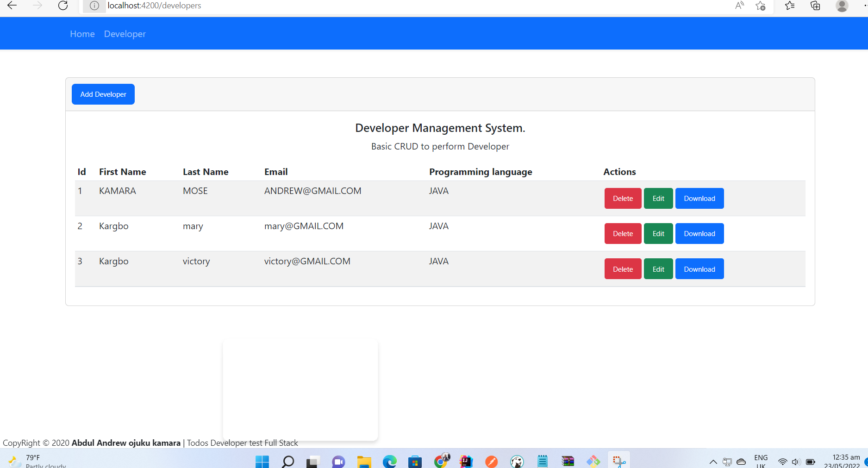The height and width of the screenshot is (468, 868).
Task: Switch to Microsoft Edge on the taskbar
Action: tap(390, 462)
